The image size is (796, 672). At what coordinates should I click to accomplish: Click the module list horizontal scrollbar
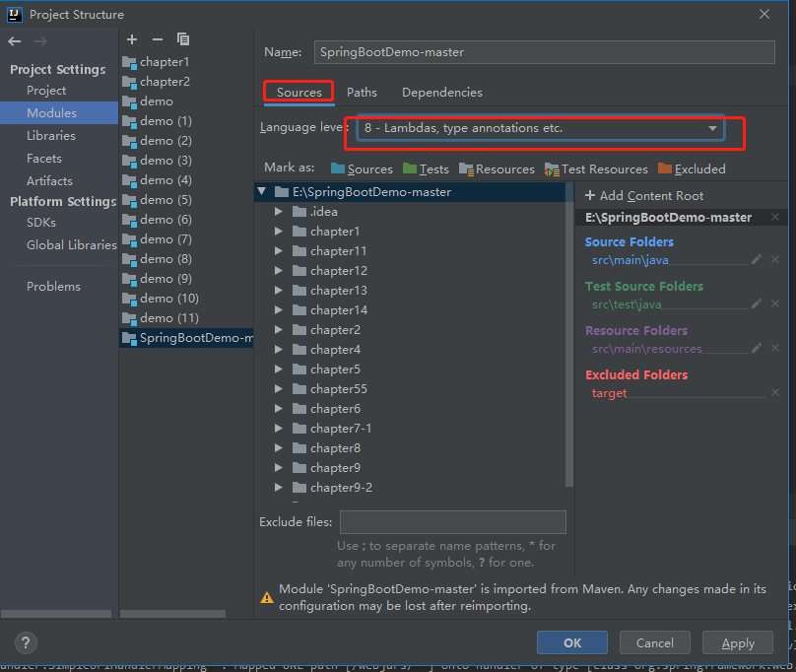coord(172,614)
